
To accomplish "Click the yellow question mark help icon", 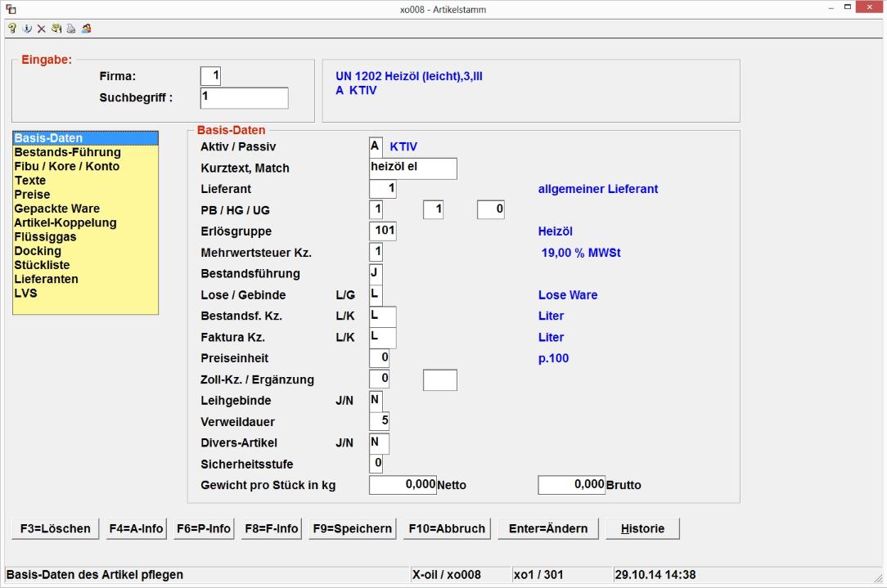I will pyautogui.click(x=12, y=29).
